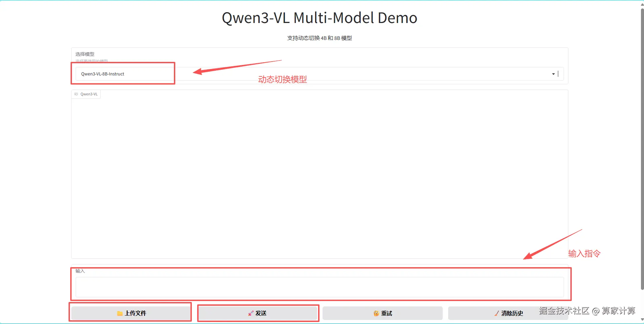Select the Qwen3-VL-8B-Instruct model field
This screenshot has height=324, width=644.
[319, 74]
